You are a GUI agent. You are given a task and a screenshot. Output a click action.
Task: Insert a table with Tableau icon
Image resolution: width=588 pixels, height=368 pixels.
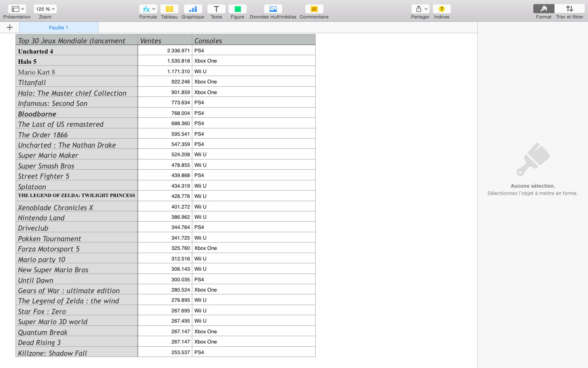[169, 9]
